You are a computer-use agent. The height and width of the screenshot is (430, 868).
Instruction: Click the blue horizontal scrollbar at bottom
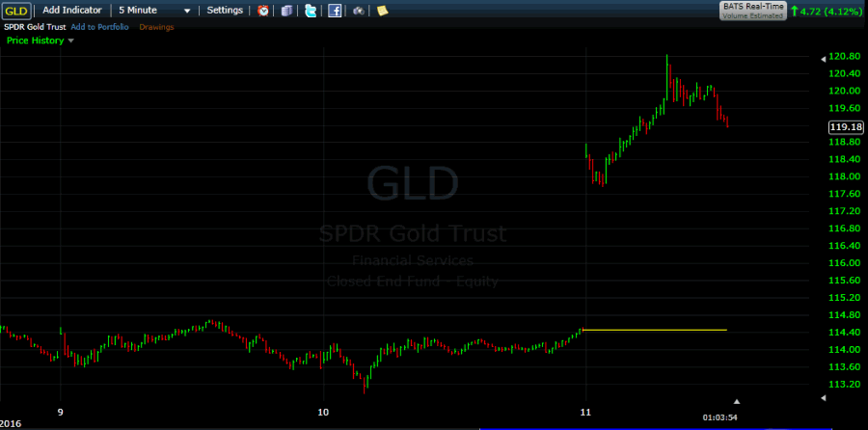(x=656, y=428)
